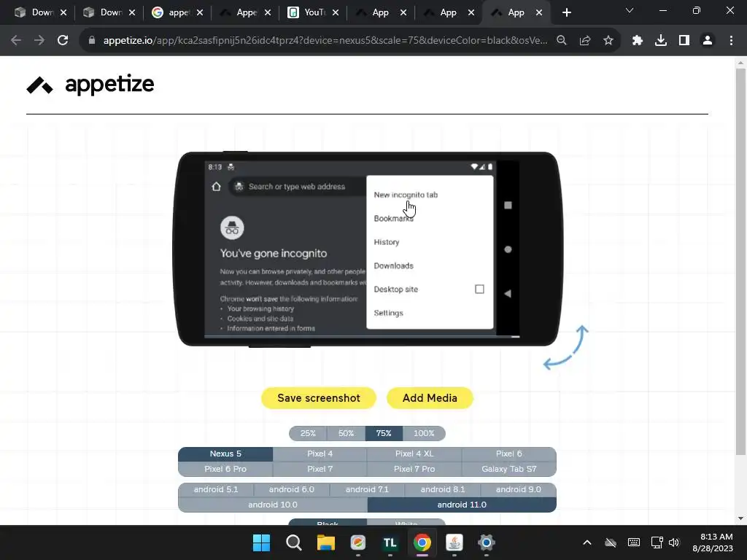Click the appetize logo icon
The image size is (747, 560).
pyautogui.click(x=40, y=85)
